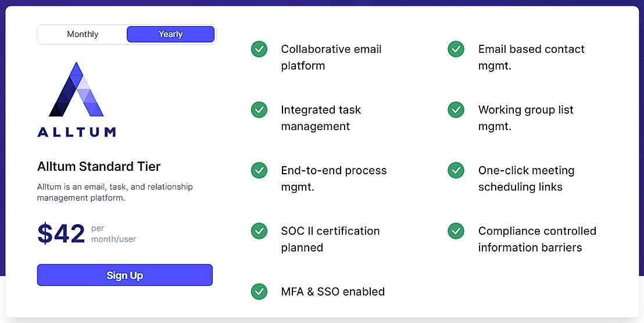644x323 pixels.
Task: Click 'Working group list mgmt.' feature text
Action: (525, 118)
